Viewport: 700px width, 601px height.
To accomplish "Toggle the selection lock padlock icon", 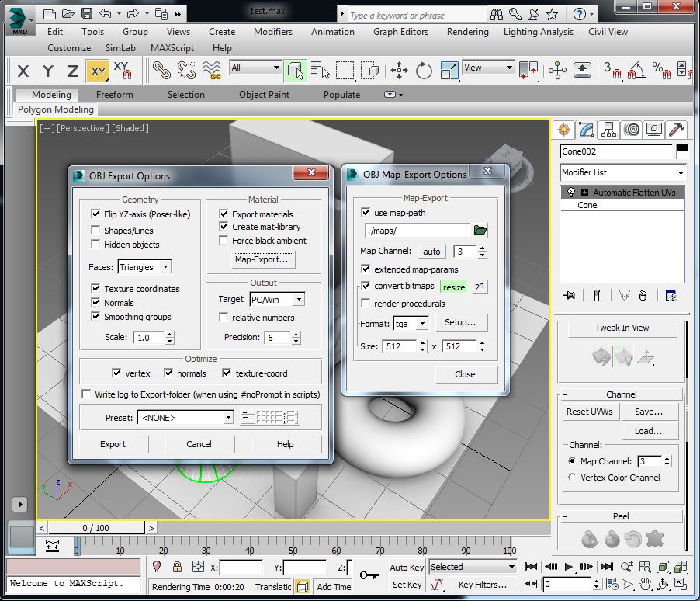I will click(177, 567).
